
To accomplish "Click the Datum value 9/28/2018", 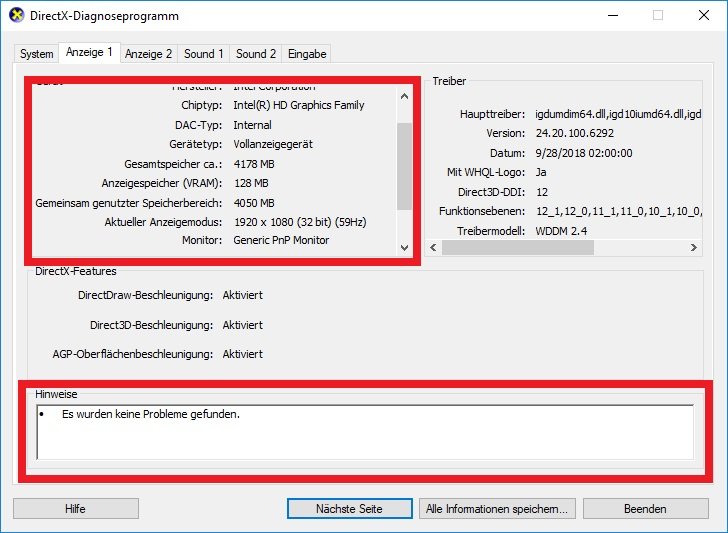I will click(584, 153).
